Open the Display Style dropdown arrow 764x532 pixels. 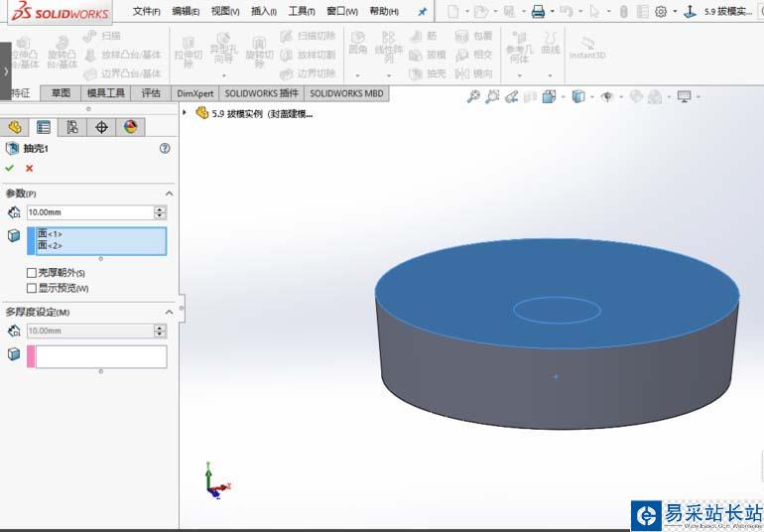pyautogui.click(x=592, y=96)
